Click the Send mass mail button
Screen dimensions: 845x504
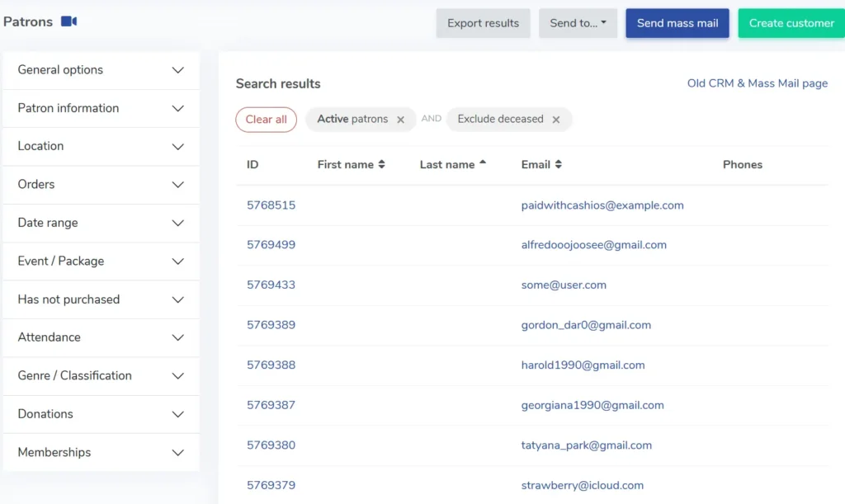tap(677, 23)
